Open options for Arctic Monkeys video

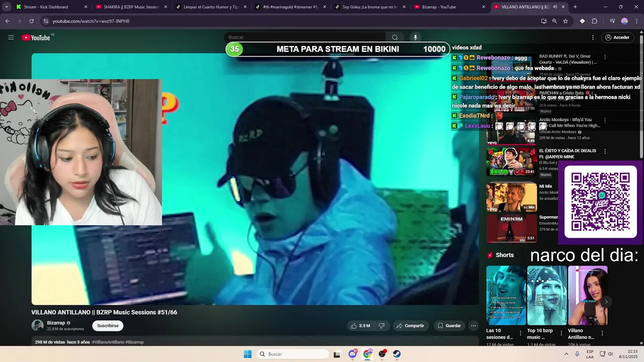point(605,120)
